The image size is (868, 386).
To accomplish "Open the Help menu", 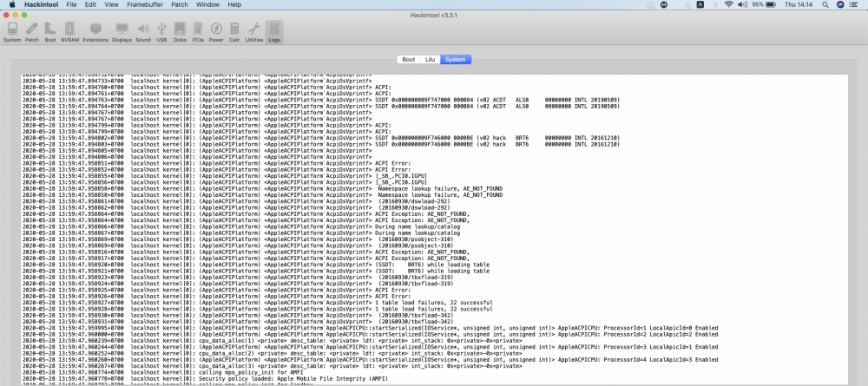I will (234, 4).
